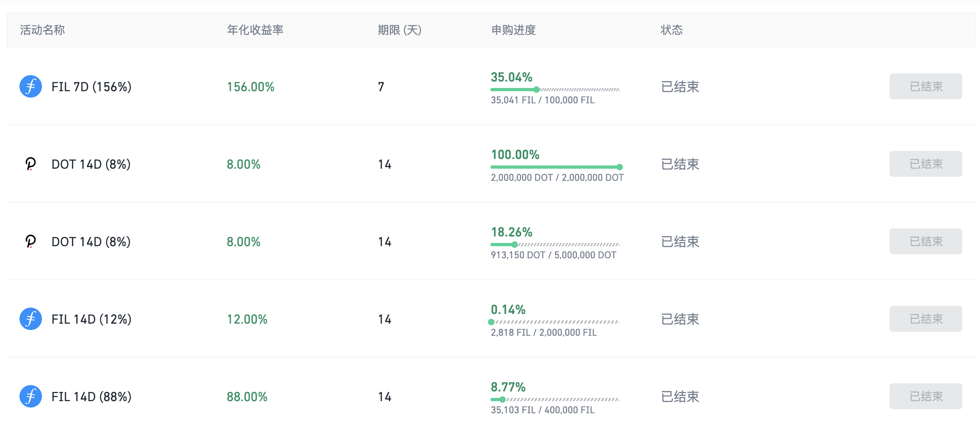Select the FIL 14D (12%) activity name

[x=92, y=319]
